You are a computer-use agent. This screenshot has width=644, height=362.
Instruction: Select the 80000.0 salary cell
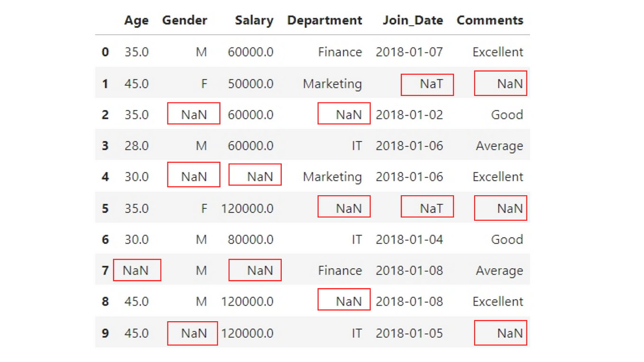point(250,240)
